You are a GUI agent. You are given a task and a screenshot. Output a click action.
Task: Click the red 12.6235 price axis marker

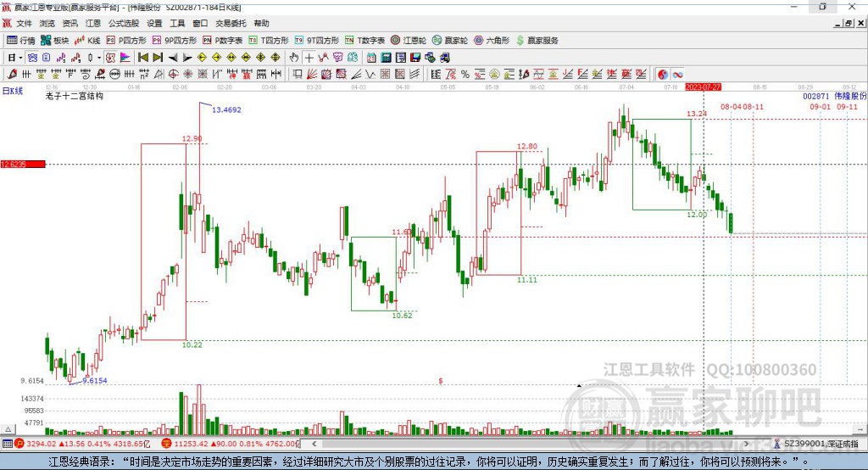[23, 164]
